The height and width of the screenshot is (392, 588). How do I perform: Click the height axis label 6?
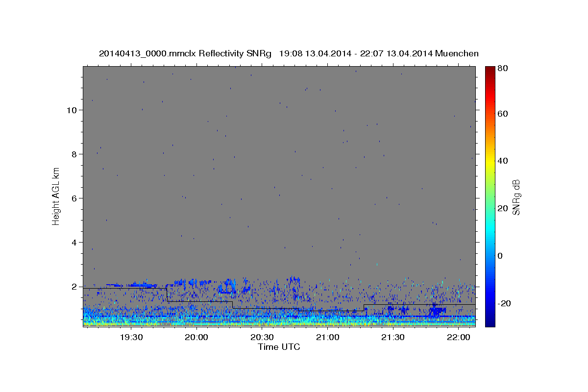[74, 198]
